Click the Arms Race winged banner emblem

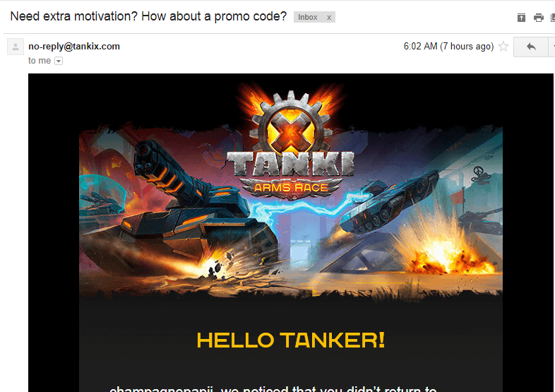[x=291, y=188]
